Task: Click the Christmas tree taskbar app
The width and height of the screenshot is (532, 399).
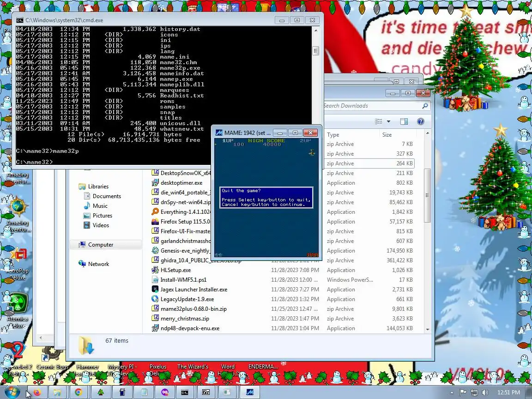Action: tap(101, 392)
